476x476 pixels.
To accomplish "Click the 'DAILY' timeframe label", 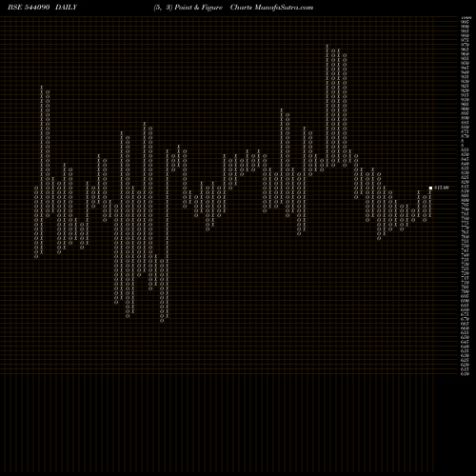I will pos(66,8).
